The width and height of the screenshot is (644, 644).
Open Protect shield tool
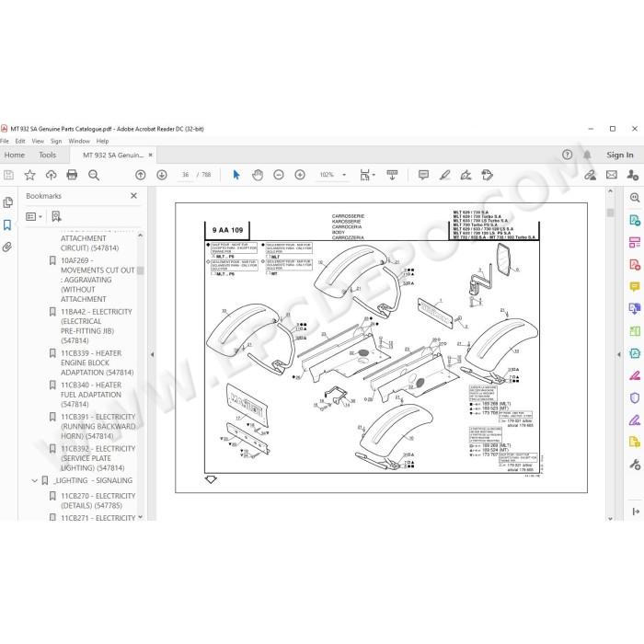pos(635,398)
